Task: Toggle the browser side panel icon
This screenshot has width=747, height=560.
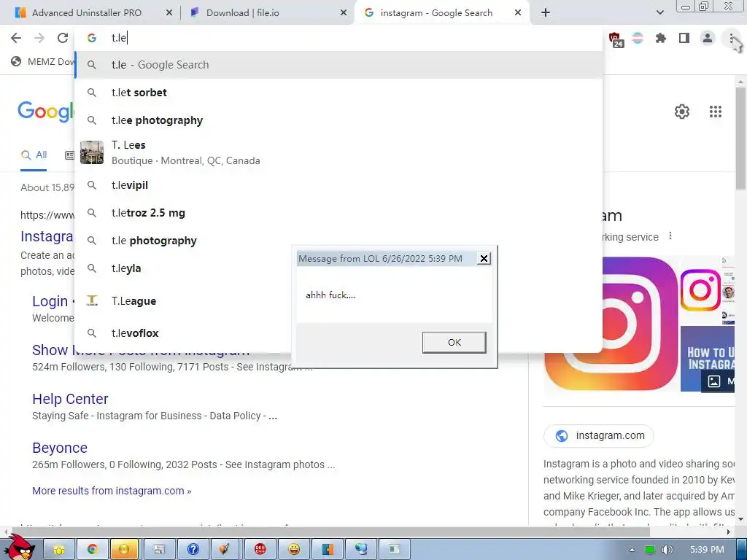Action: coord(684,38)
